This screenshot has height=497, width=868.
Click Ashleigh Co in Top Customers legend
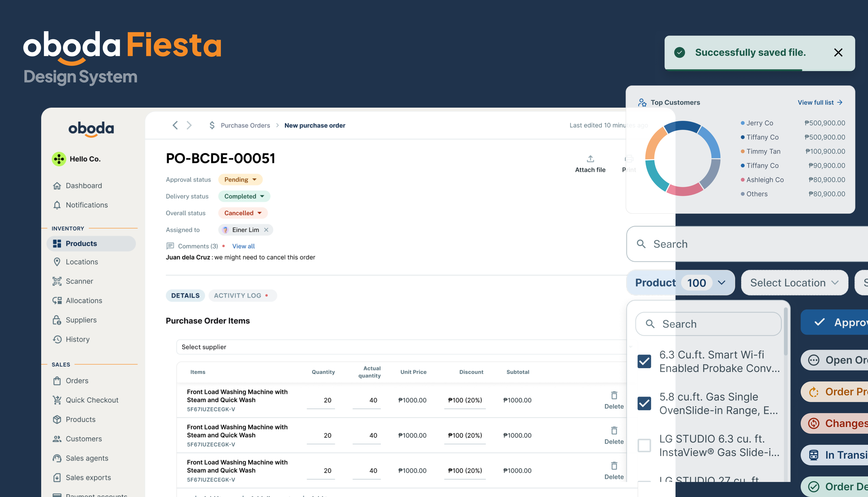point(765,179)
